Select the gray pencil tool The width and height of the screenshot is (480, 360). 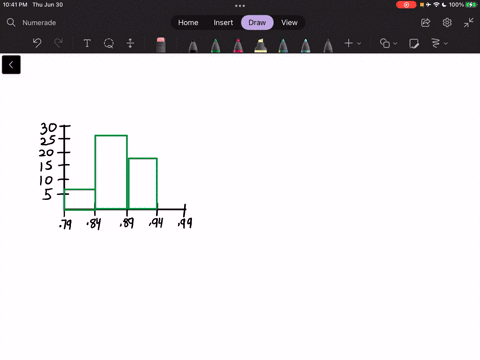pyautogui.click(x=328, y=46)
